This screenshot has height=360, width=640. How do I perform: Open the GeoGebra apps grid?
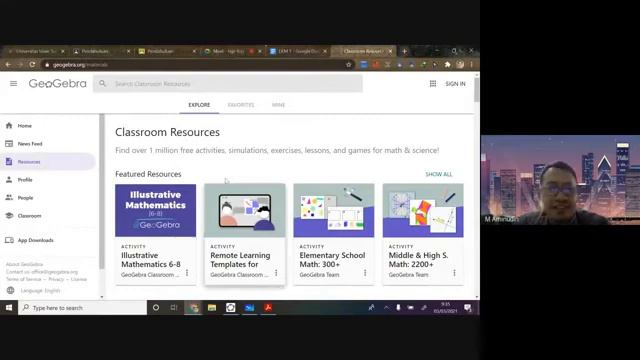(433, 84)
